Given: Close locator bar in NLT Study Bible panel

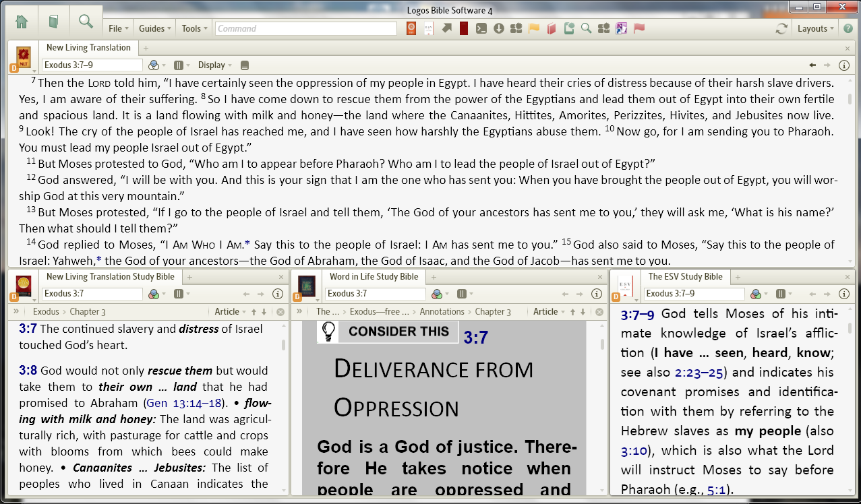Looking at the screenshot, I should (280, 312).
